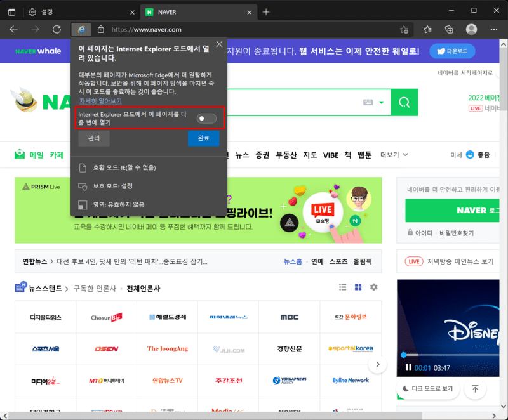Open the Collections icon
Viewport: 508px width, 420px height.
[449, 29]
